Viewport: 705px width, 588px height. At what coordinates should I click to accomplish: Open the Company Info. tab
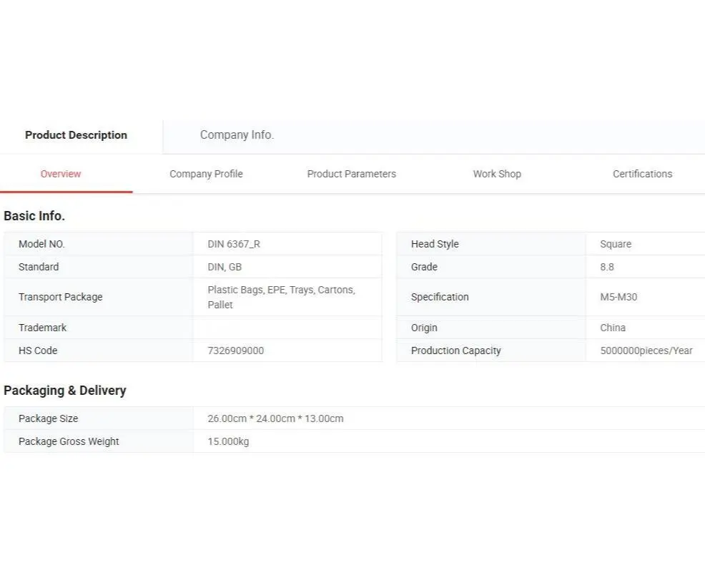point(237,135)
